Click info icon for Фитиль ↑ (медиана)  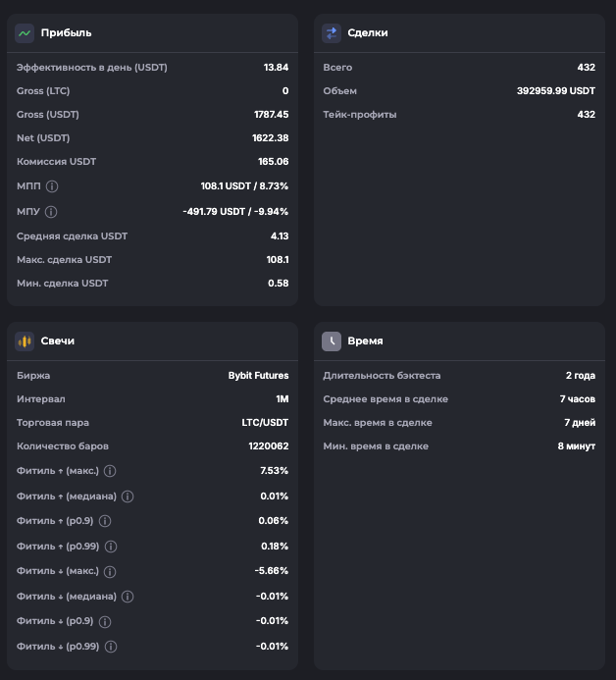pos(128,496)
